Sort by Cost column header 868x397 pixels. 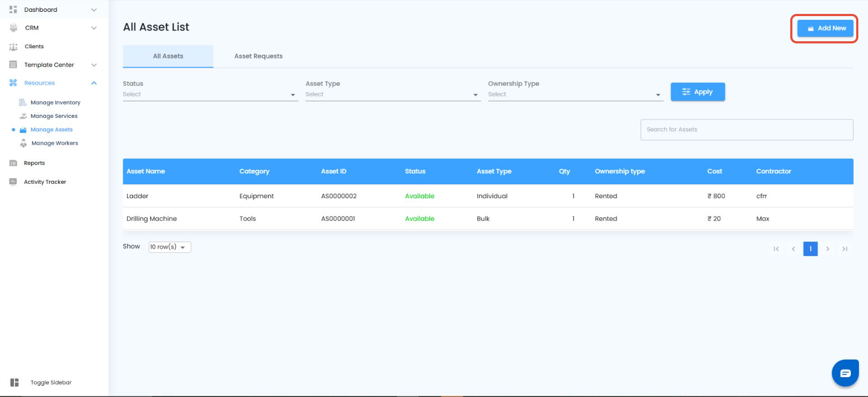[x=715, y=171]
